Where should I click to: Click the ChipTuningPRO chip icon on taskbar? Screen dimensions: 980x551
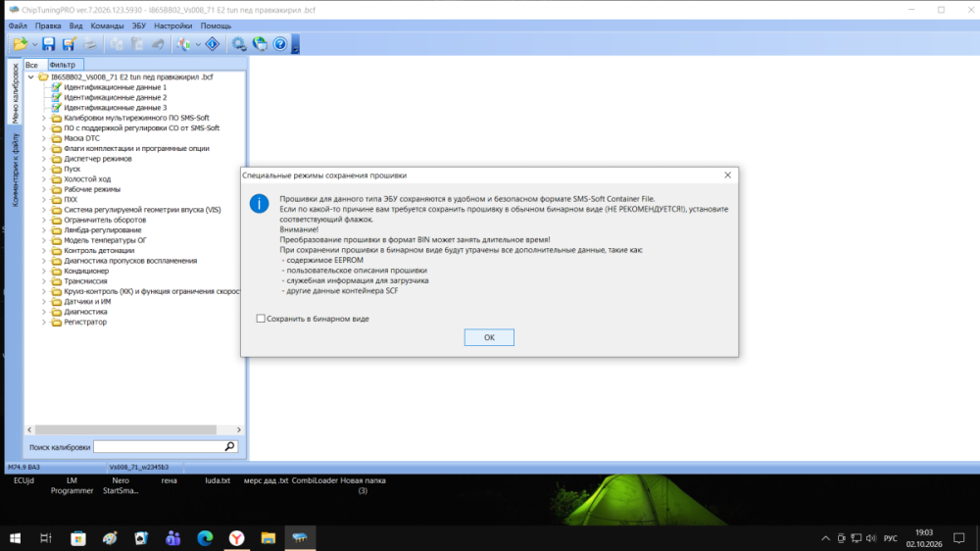300,538
